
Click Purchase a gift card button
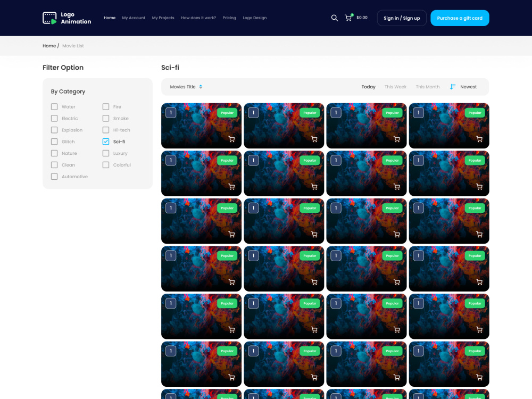point(460,18)
